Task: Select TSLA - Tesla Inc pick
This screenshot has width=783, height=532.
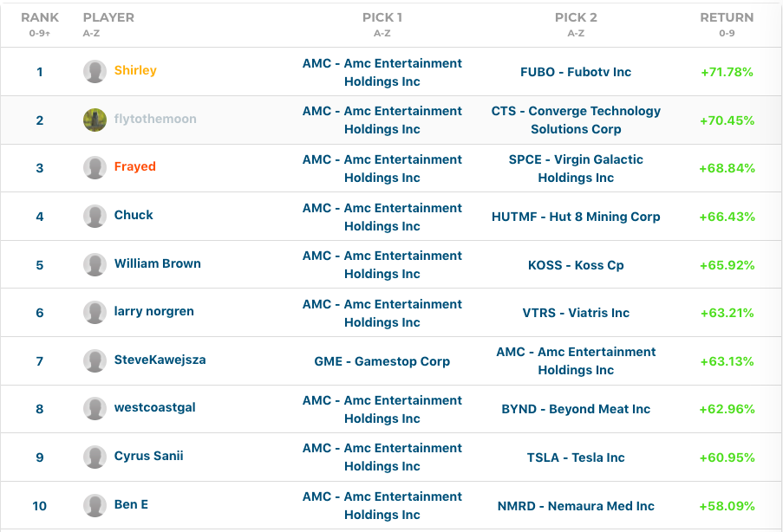Action: [x=576, y=457]
